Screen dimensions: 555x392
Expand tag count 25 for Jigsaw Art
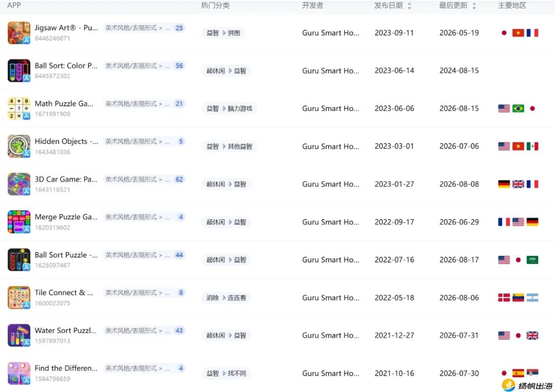coord(179,28)
